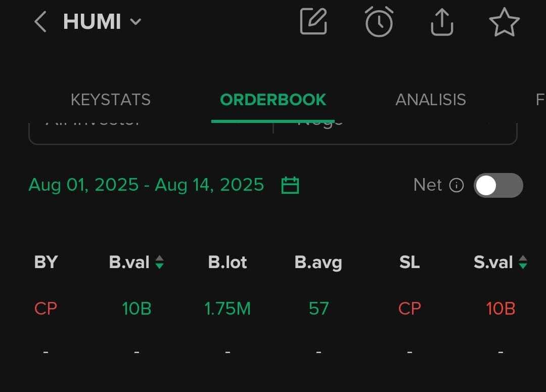Tap the back arrow icon
This screenshot has width=546, height=392.
coord(40,22)
